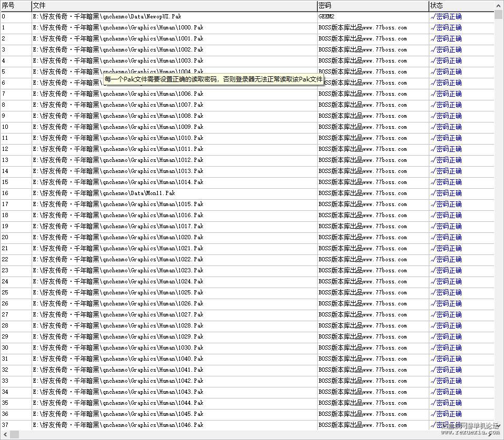This screenshot has height=440, width=504.
Task: Click the 序号 column header
Action: pos(16,5)
